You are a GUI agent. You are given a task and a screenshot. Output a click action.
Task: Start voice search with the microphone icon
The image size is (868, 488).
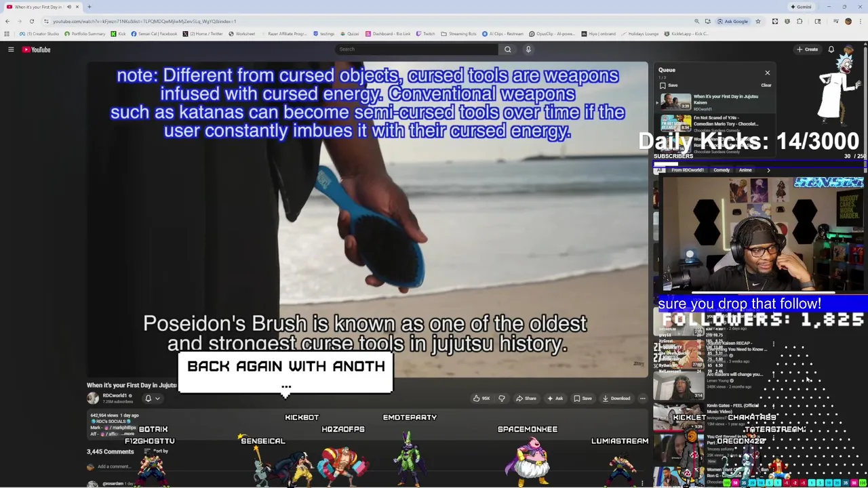[x=528, y=49]
